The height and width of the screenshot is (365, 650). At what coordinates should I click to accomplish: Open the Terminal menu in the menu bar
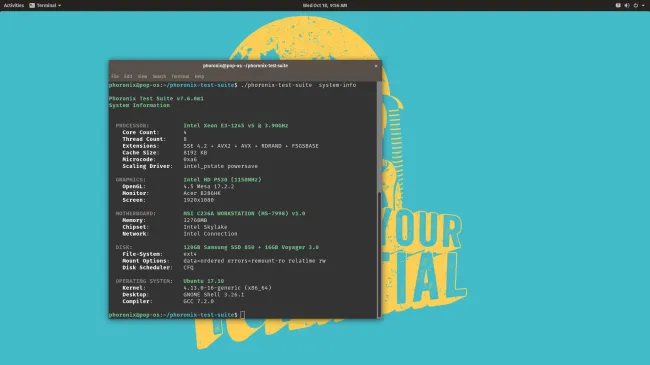tap(180, 76)
